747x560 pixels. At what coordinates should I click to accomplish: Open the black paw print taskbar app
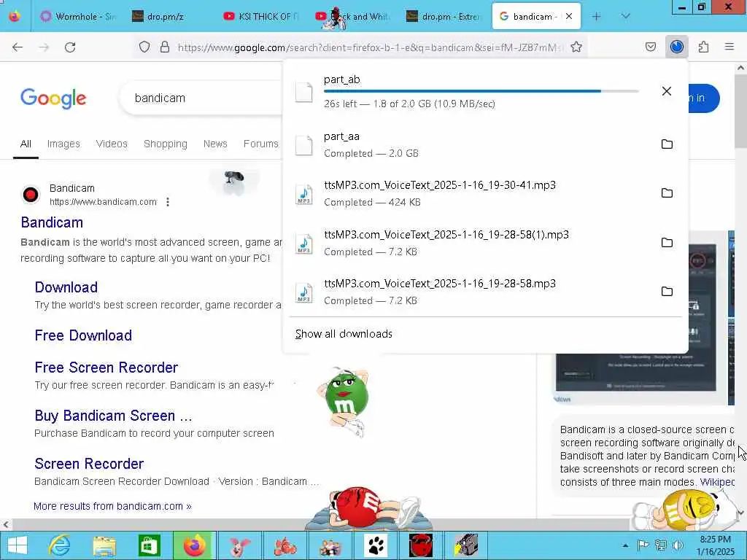click(376, 545)
